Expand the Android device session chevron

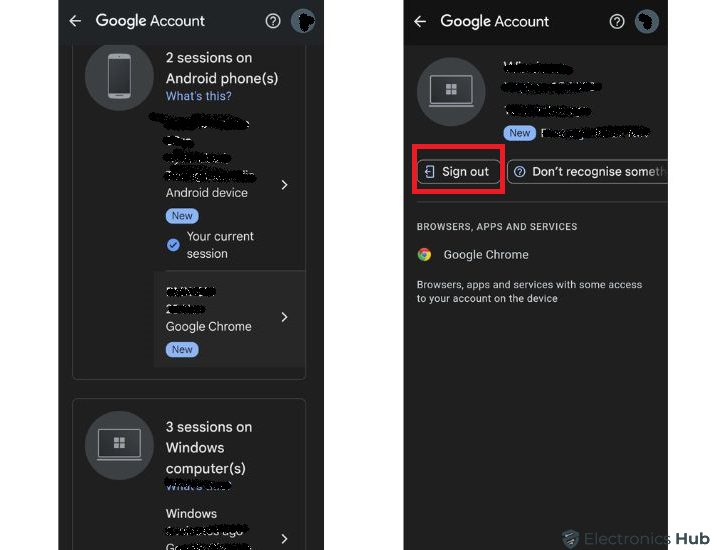click(x=285, y=185)
